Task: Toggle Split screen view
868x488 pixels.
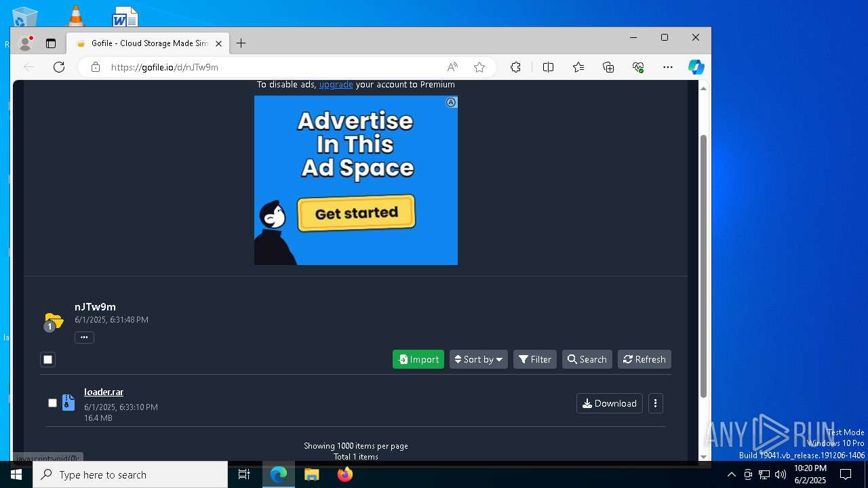Action: tap(549, 67)
